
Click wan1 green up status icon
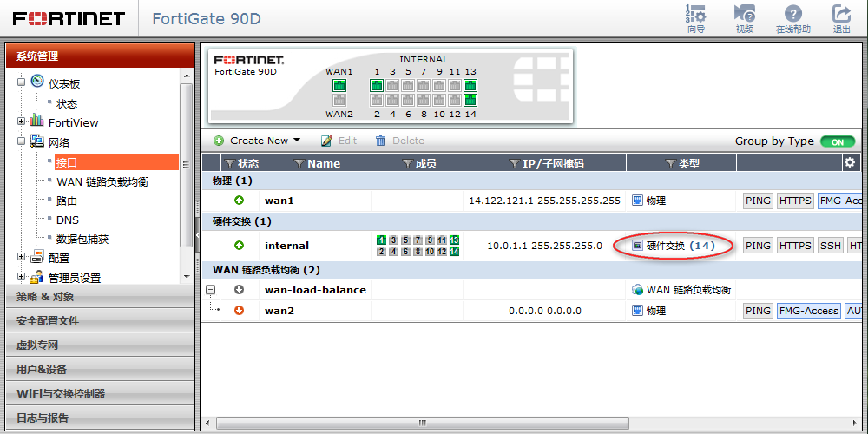click(x=240, y=201)
